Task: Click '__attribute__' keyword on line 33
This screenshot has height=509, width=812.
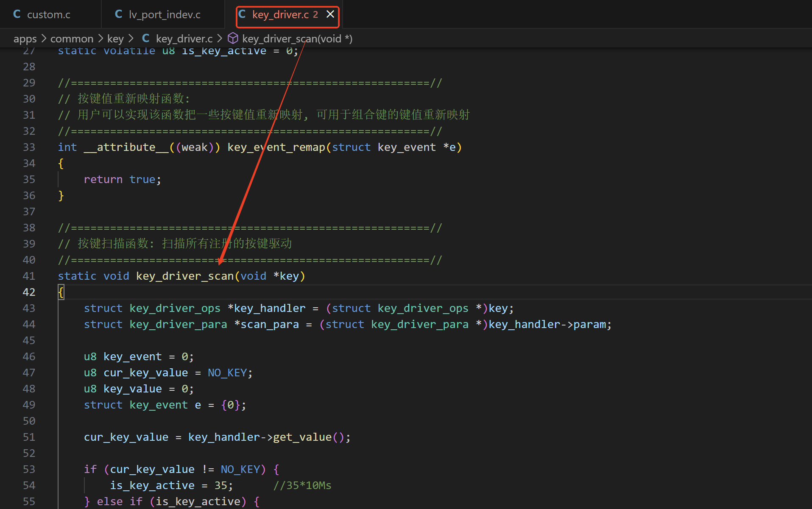Action: [126, 147]
